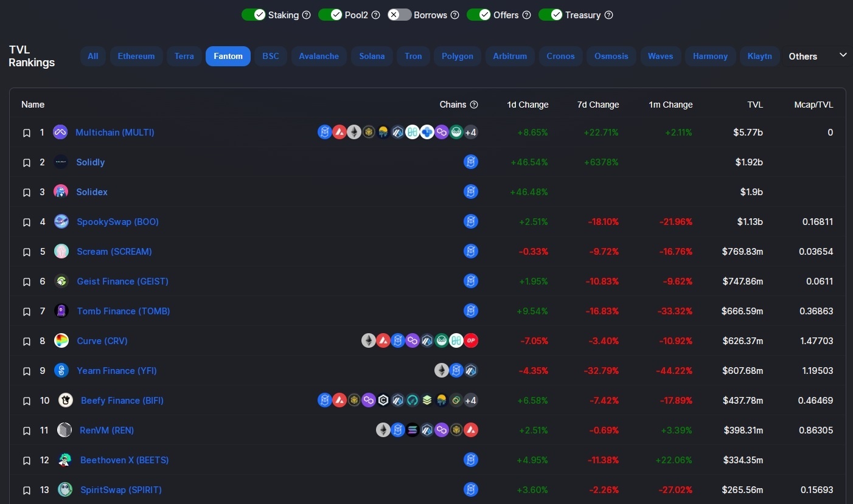This screenshot has width=853, height=504.
Task: Click +4 to show more Multichain chains
Action: tap(470, 132)
